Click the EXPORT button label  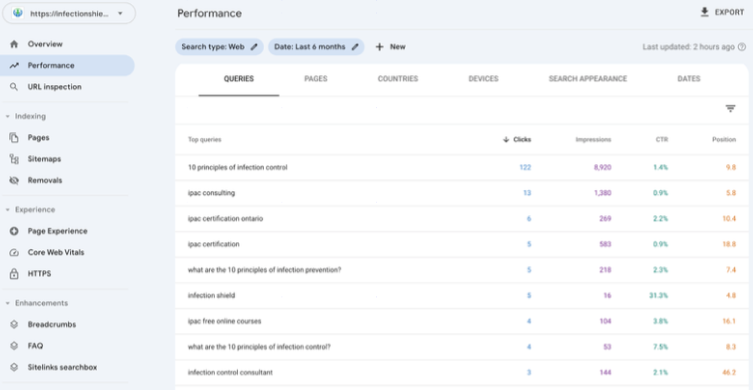pos(729,12)
